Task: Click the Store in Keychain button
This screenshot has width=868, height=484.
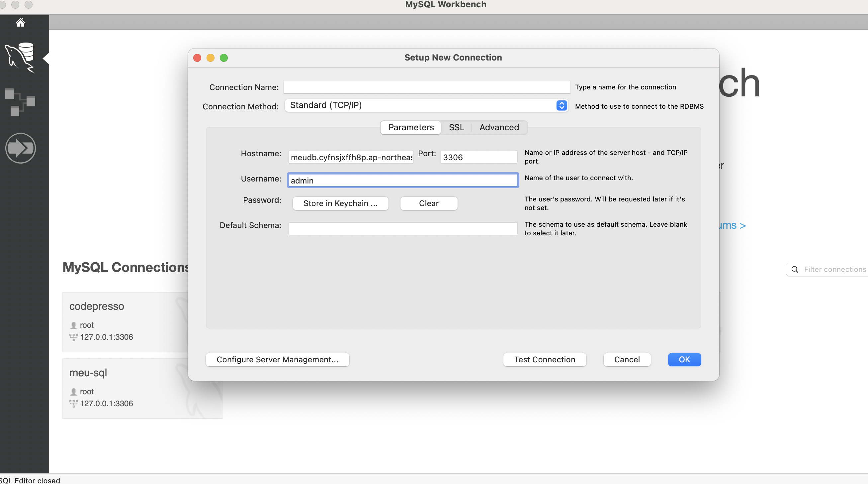Action: pyautogui.click(x=340, y=203)
